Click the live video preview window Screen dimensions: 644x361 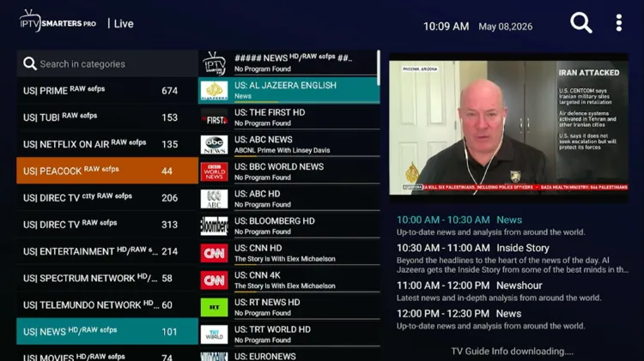508,128
